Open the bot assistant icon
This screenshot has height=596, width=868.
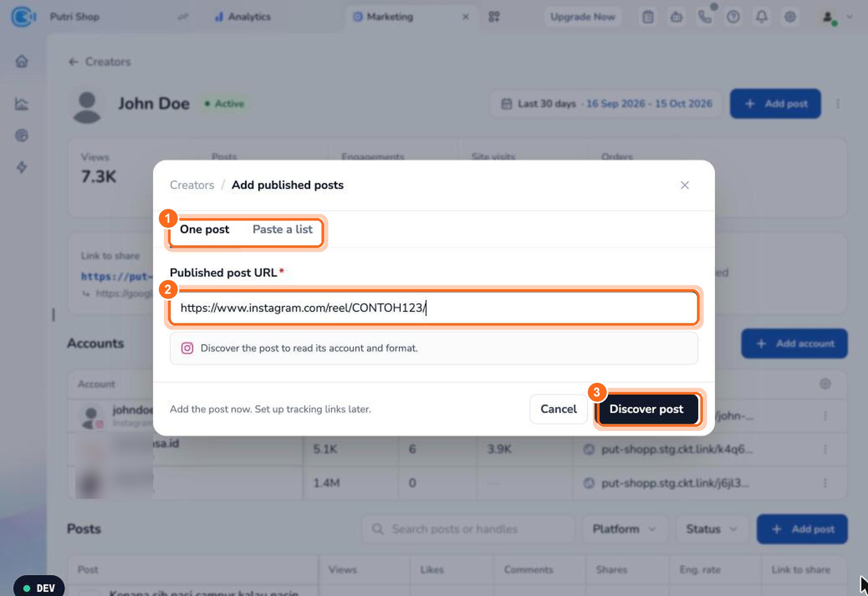[x=677, y=17]
